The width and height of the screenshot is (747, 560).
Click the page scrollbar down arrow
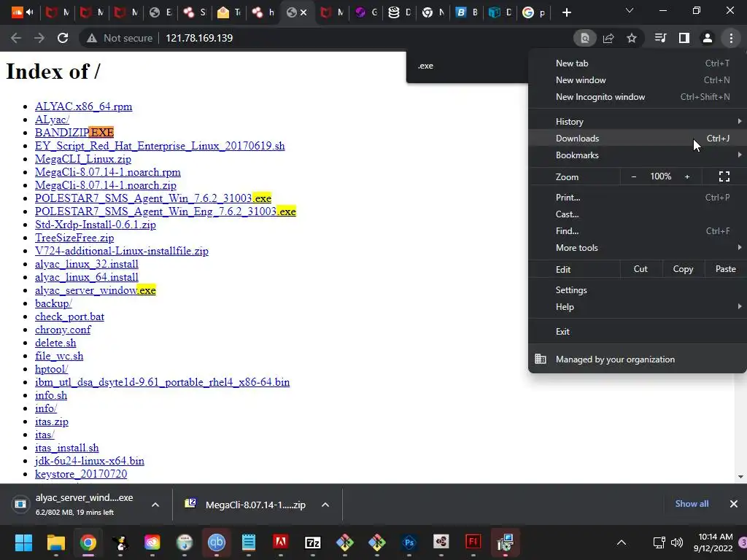(740, 477)
